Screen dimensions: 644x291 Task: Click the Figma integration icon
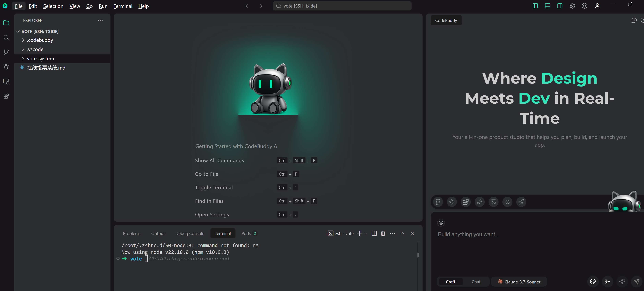tap(438, 202)
